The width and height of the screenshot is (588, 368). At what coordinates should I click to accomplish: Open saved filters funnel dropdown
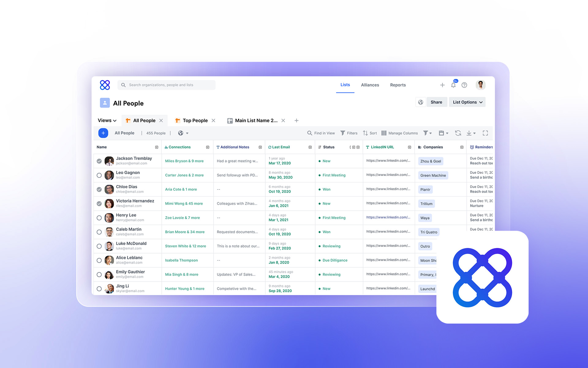428,133
